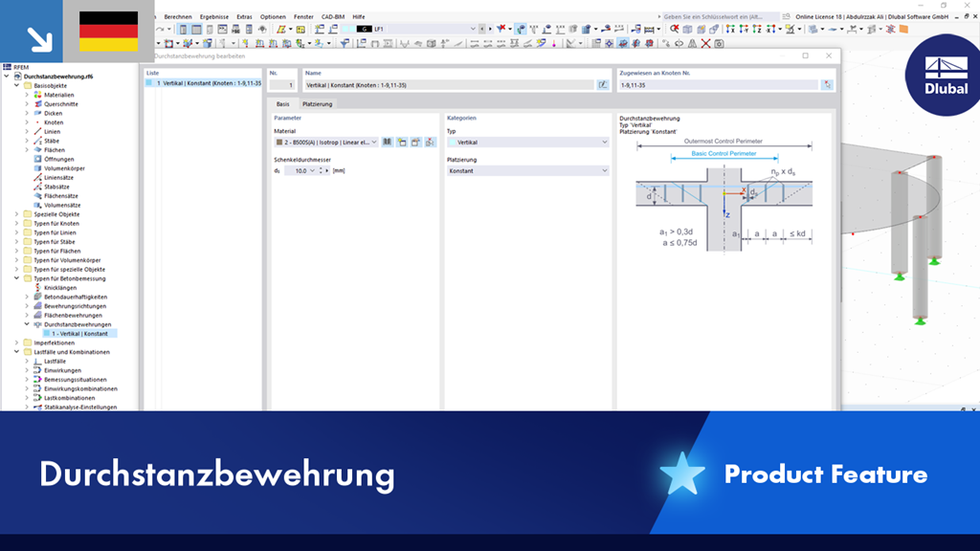Select list entry Vertikal | Konstant (Knoten
The image size is (980, 551).
tap(204, 83)
